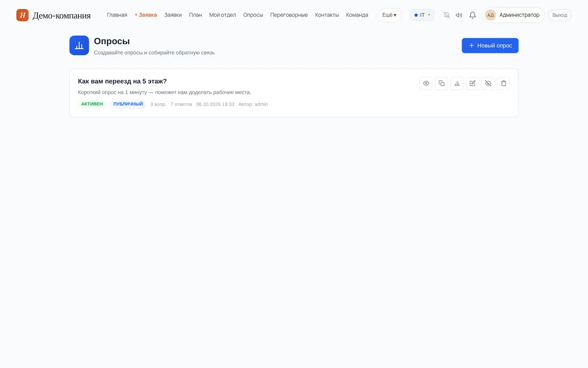Screen dimensions: 588x368
Task: Edit the survey with the pencil icon
Action: [472, 83]
